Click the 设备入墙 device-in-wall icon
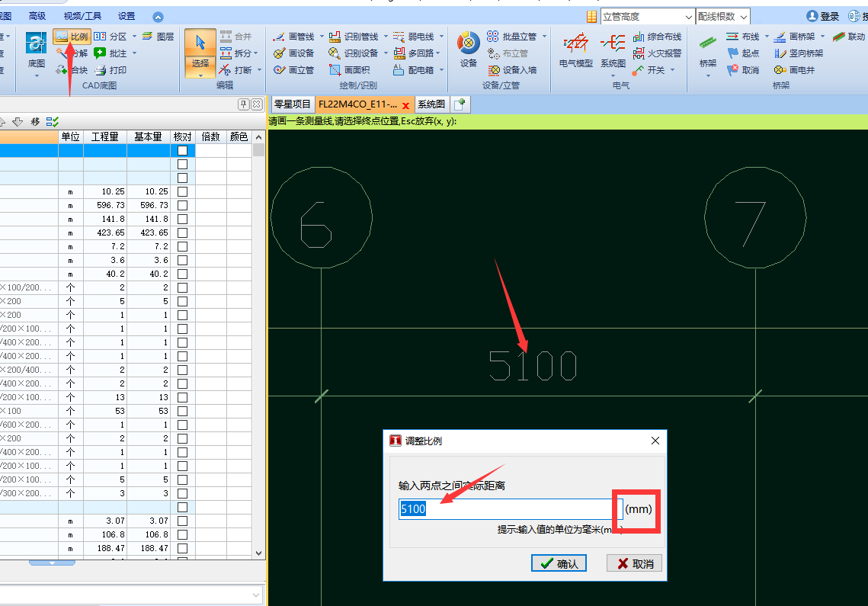Viewport: 868px width, 606px height. click(x=511, y=70)
